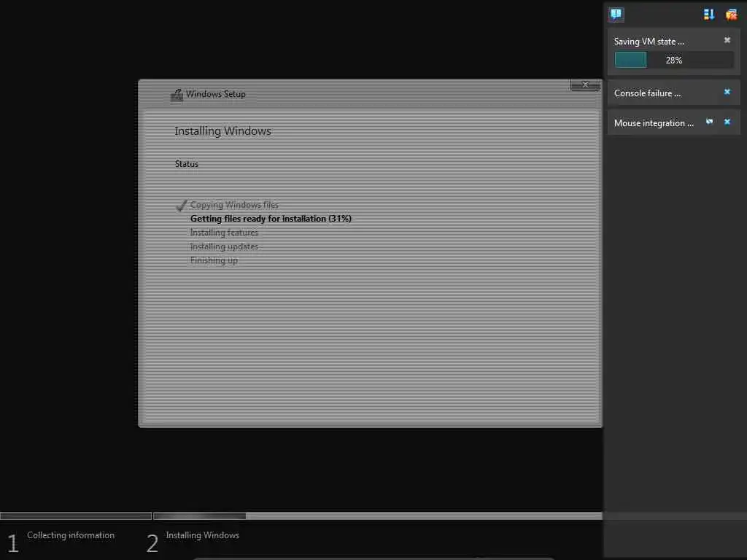
Task: Click the Installing Windows heading
Action: coord(222,131)
